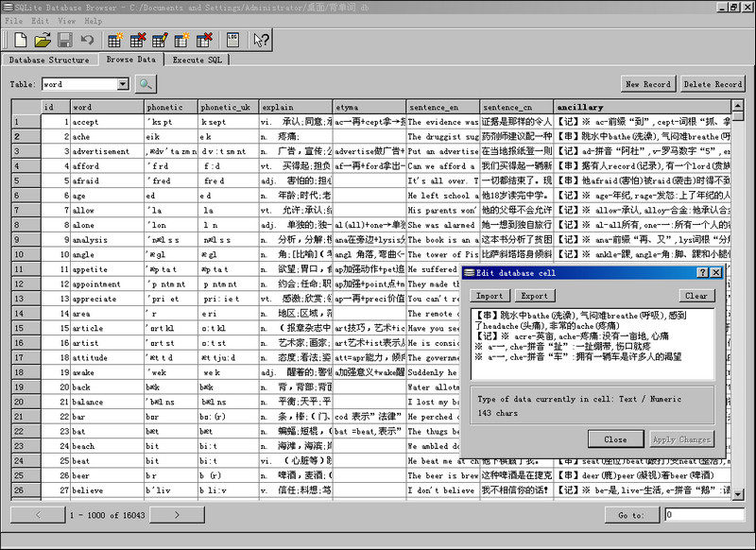Click Clear in the Edit database cell dialog

point(696,296)
